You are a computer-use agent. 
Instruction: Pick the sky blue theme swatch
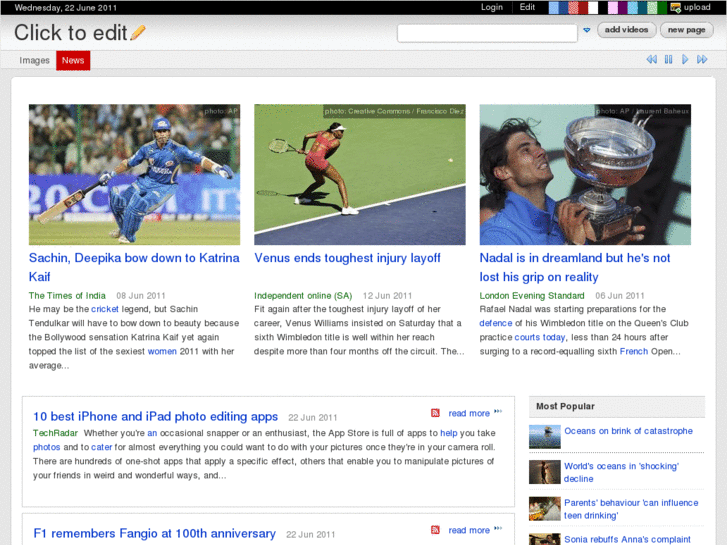point(633,7)
